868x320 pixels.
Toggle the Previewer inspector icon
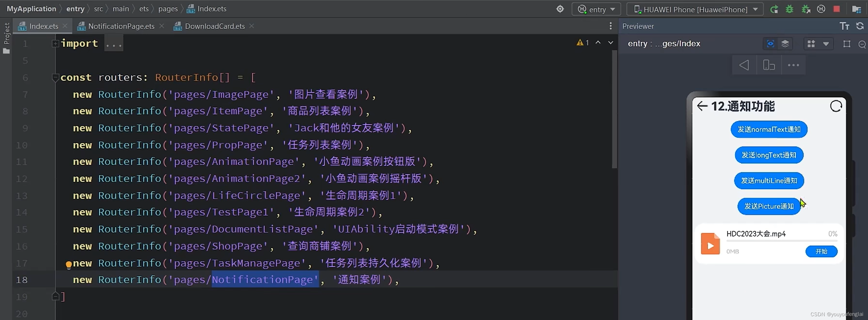point(770,44)
